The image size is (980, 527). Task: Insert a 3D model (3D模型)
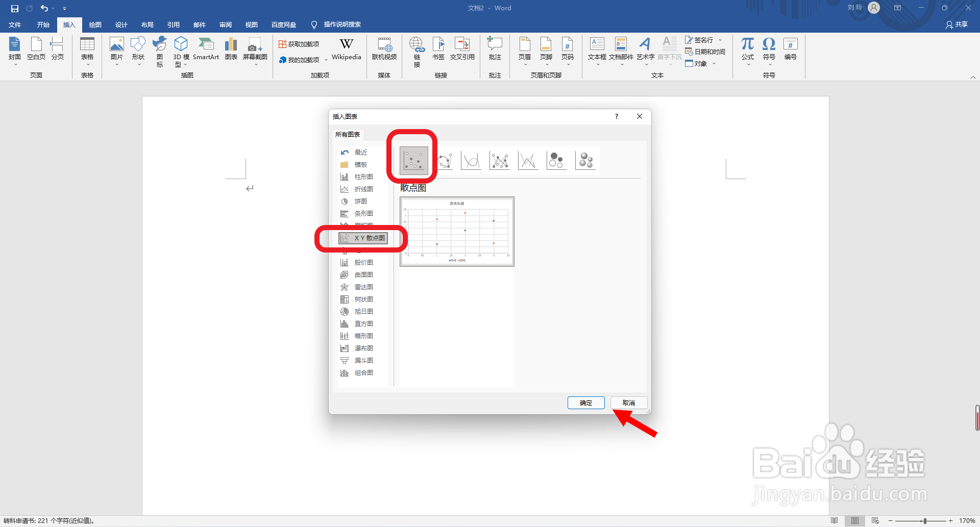[181, 52]
